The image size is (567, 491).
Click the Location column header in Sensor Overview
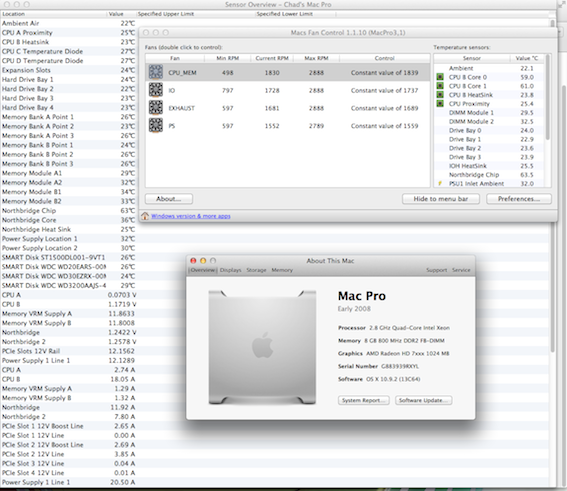(54, 14)
